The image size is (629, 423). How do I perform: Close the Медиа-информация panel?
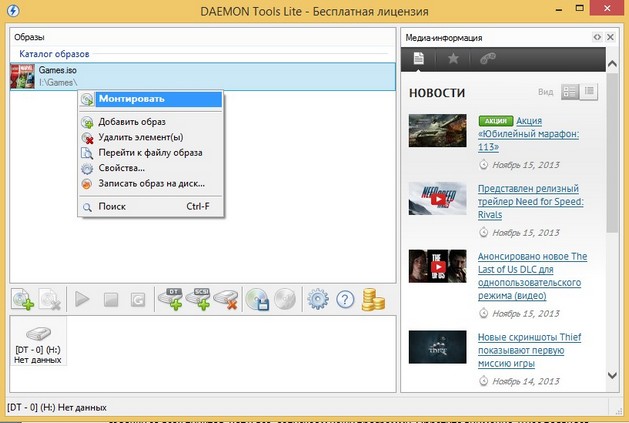pos(610,37)
